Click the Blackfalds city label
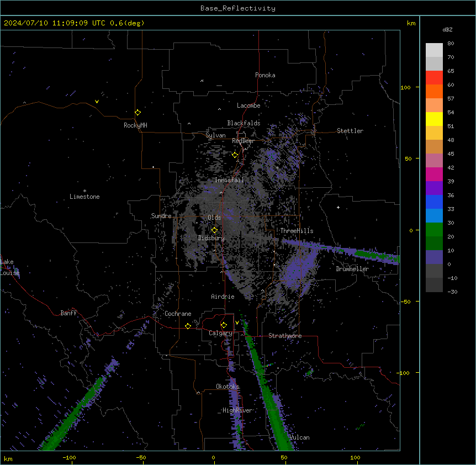The width and height of the screenshot is (476, 465). point(244,123)
